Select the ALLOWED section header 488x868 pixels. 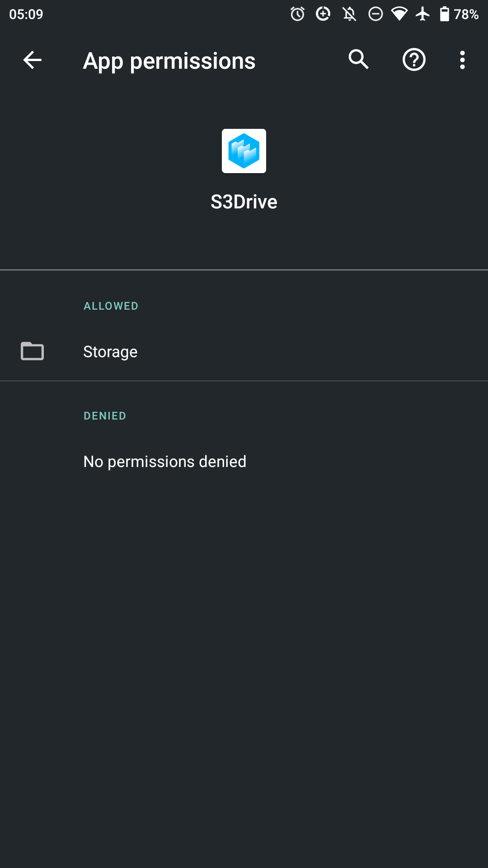tap(111, 306)
